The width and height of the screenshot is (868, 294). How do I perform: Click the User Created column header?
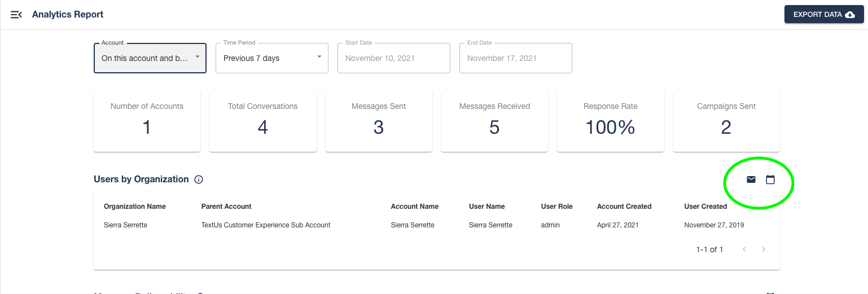705,207
